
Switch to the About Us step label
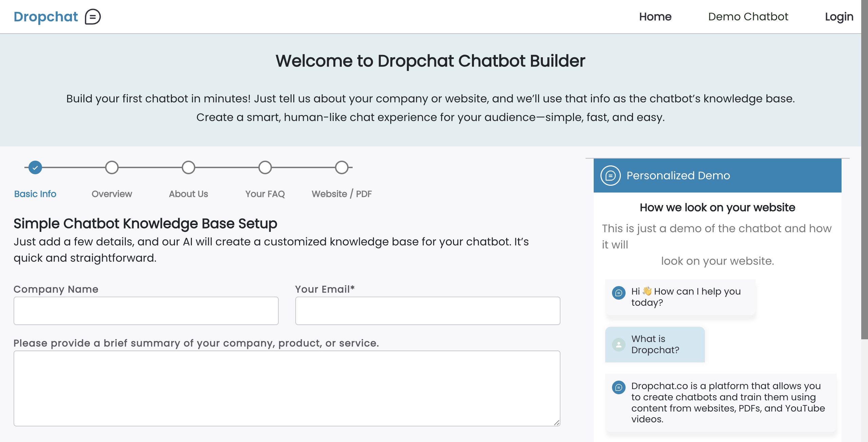tap(189, 194)
